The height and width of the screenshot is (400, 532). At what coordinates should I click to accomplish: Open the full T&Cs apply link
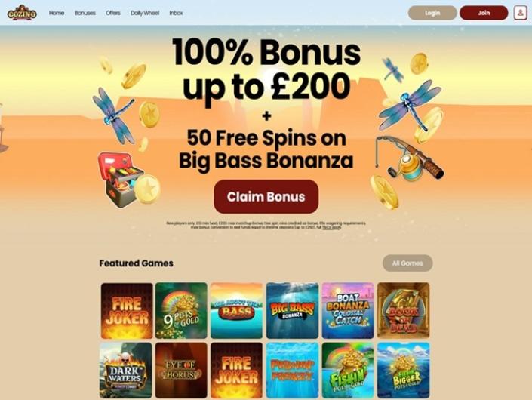[331, 228]
